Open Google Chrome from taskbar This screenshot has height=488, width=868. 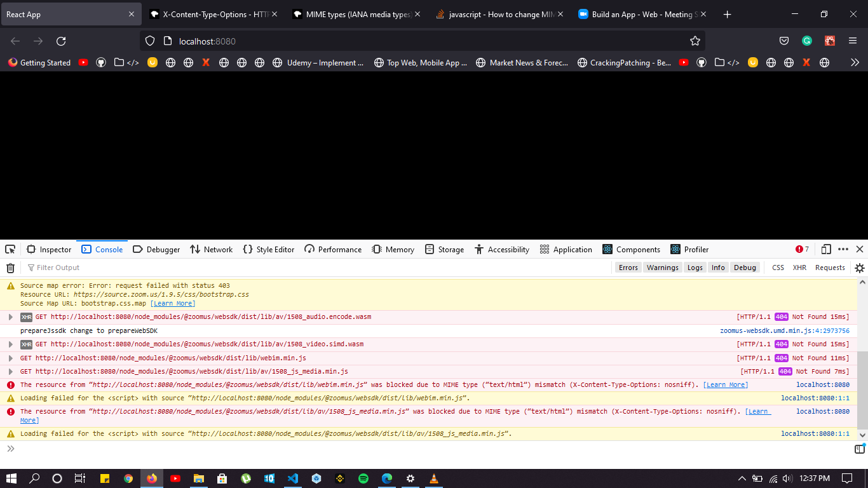128,478
